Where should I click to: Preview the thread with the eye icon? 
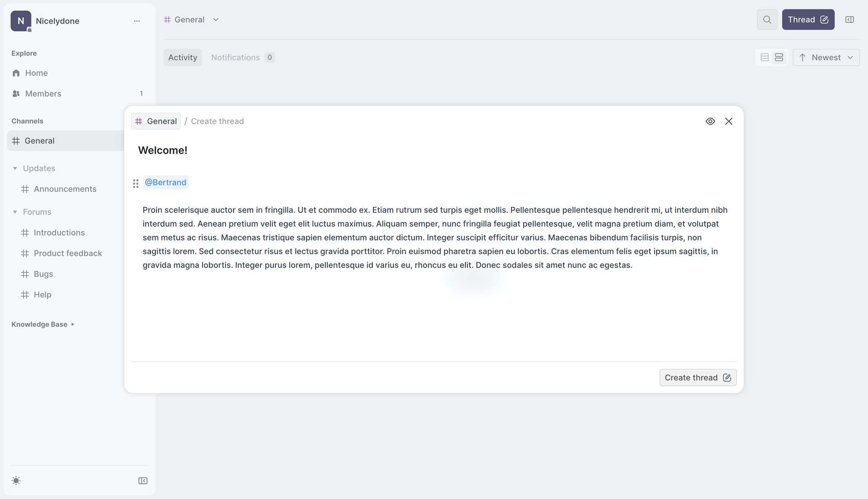point(710,121)
